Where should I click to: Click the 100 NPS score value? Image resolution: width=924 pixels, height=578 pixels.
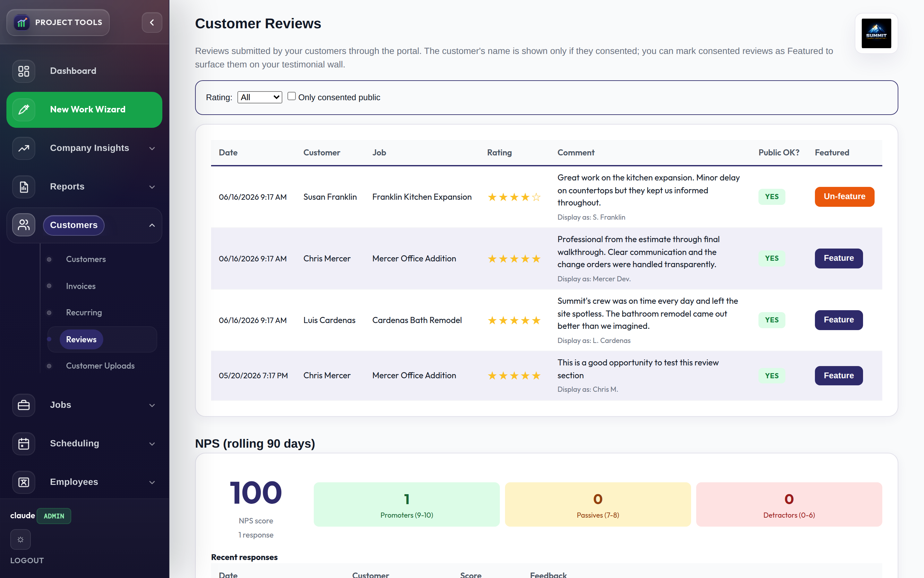pyautogui.click(x=256, y=493)
